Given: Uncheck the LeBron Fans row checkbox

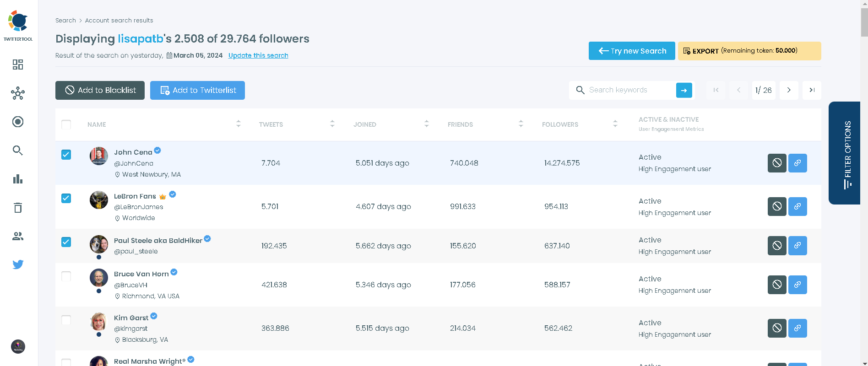Looking at the screenshot, I should [x=66, y=198].
